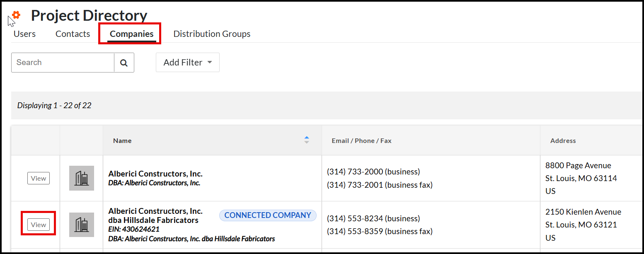The width and height of the screenshot is (644, 254).
Task: View Alberici Constructors, Inc. company details
Action: [38, 178]
